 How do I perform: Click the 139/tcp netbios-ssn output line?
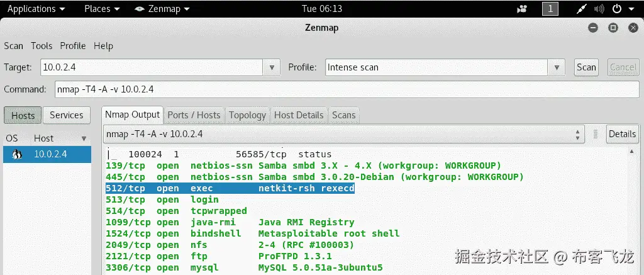pos(304,166)
